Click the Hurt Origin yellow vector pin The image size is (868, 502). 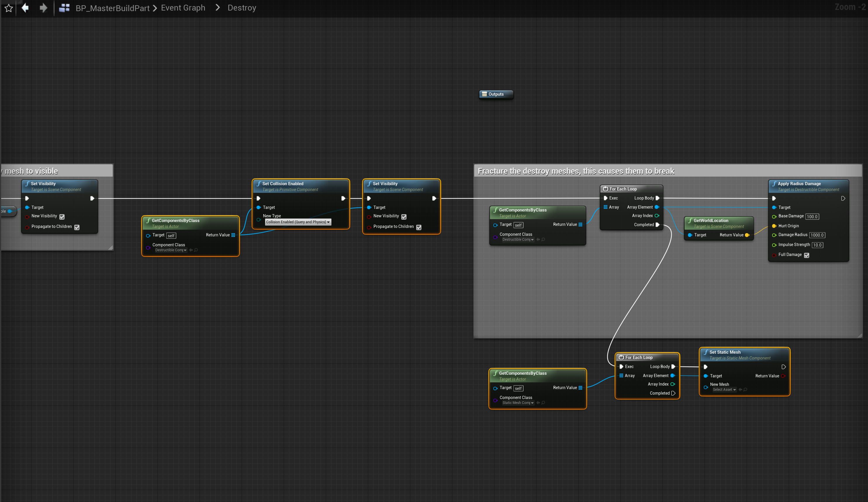774,226
